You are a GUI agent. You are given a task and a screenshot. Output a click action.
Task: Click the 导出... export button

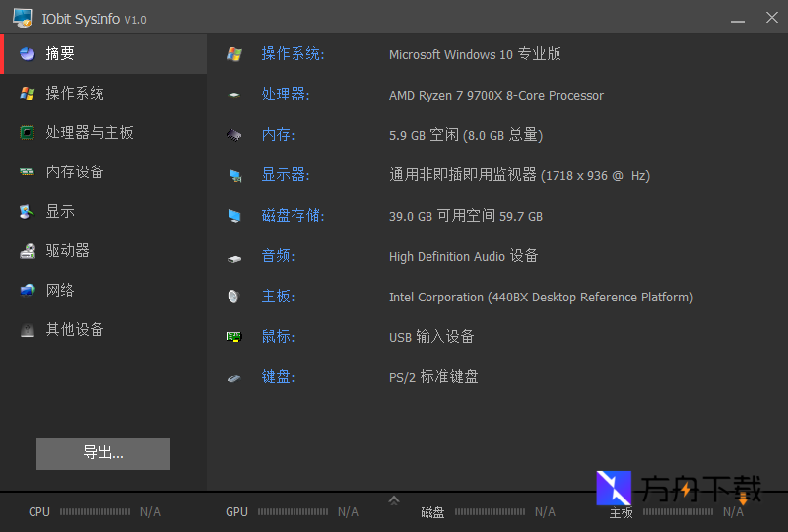(x=103, y=453)
